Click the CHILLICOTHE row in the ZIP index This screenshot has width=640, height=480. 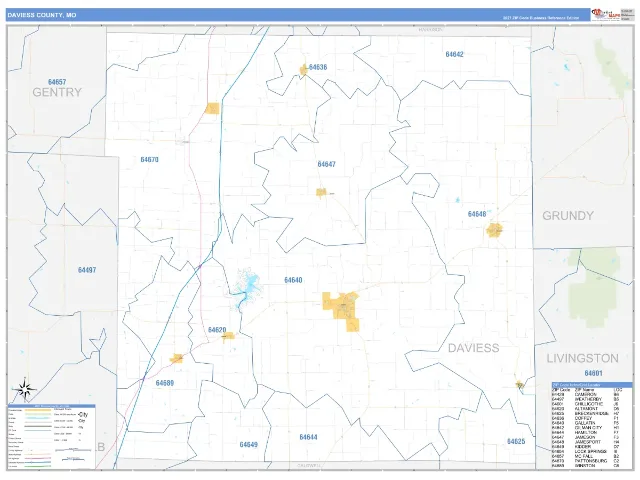point(586,404)
